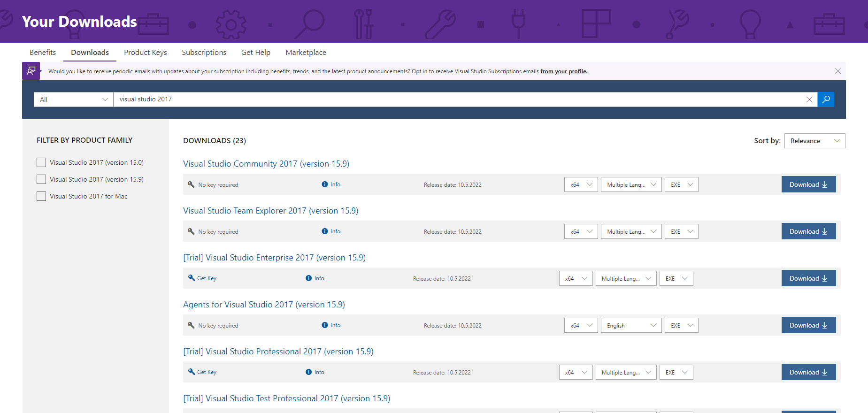Open the 'from your profile' link
Image resolution: width=868 pixels, height=413 pixels.
click(x=564, y=71)
